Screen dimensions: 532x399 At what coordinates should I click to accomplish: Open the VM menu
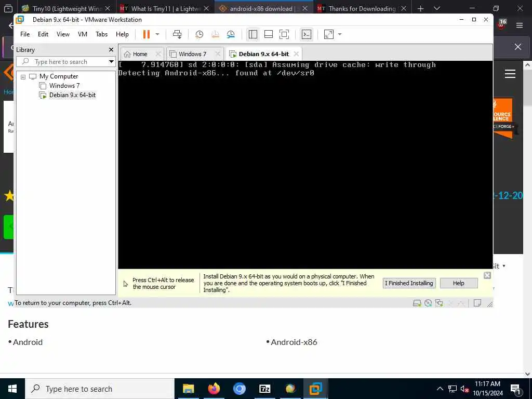(83, 34)
